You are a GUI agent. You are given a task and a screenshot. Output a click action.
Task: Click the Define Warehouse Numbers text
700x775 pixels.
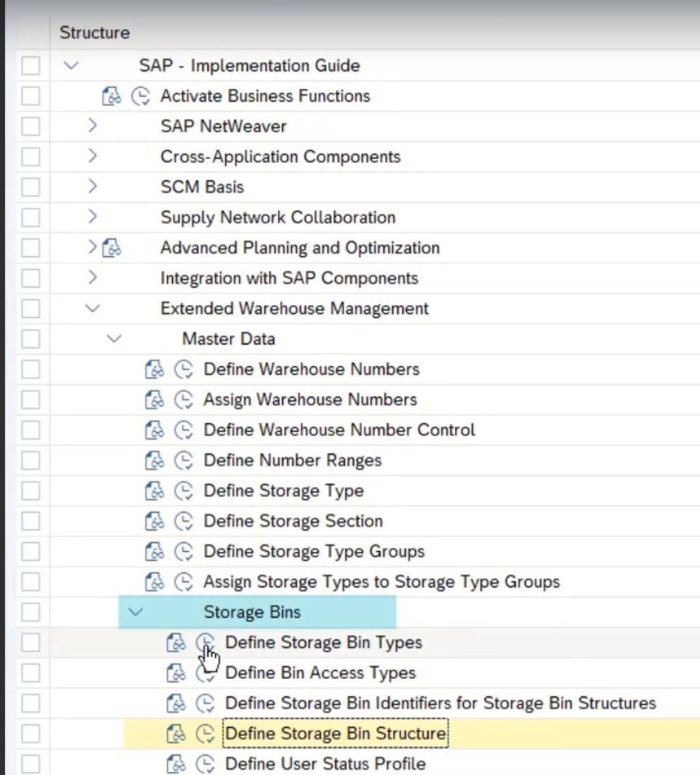tap(312, 369)
